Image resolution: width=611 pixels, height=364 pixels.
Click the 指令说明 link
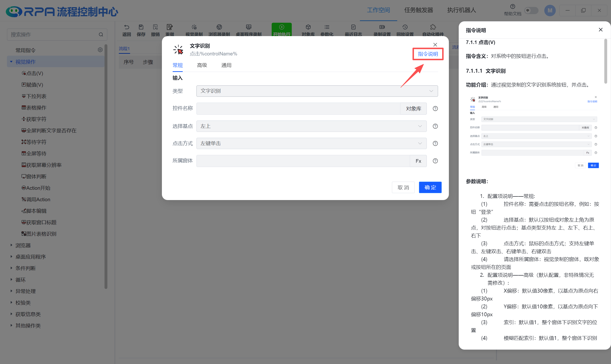click(428, 54)
